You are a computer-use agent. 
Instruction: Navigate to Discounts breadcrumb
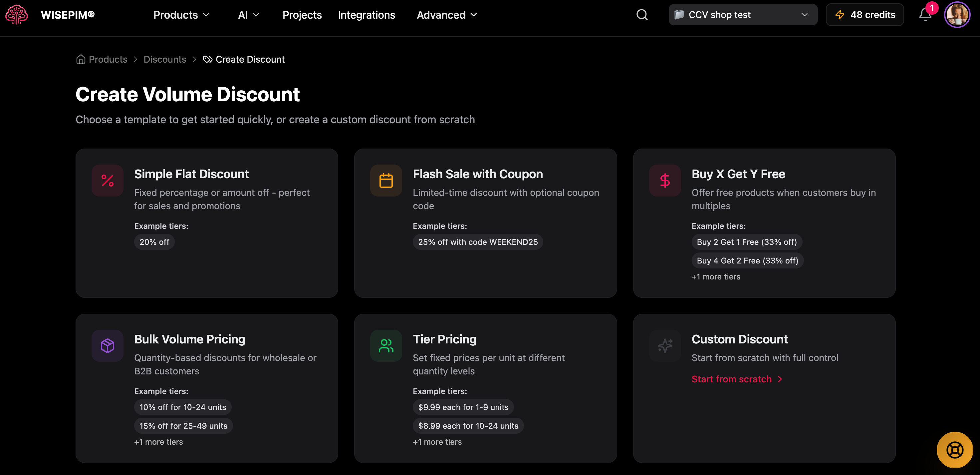(x=165, y=59)
